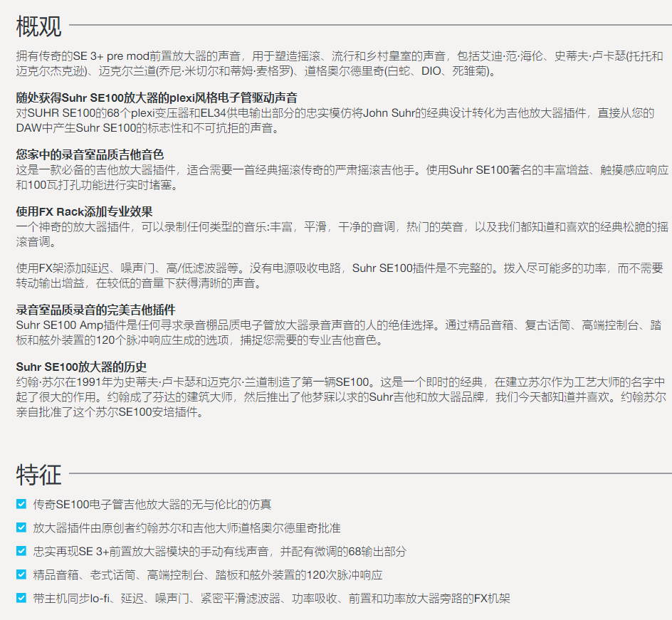The width and height of the screenshot is (672, 620).
Task: Click the paragraph starting "约翰·苏尔在1991年"
Action: [341, 396]
